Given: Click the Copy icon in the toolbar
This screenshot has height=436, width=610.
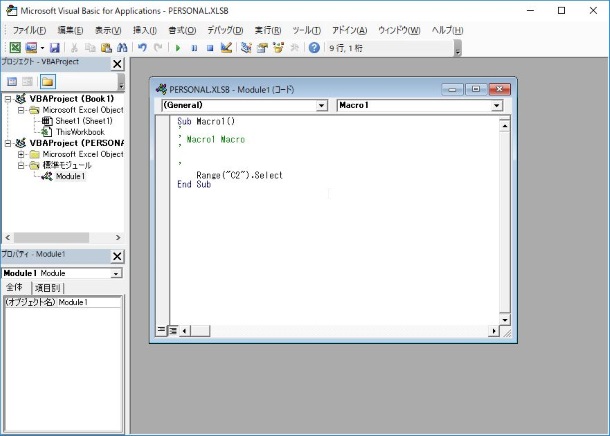Looking at the screenshot, I should click(90, 47).
